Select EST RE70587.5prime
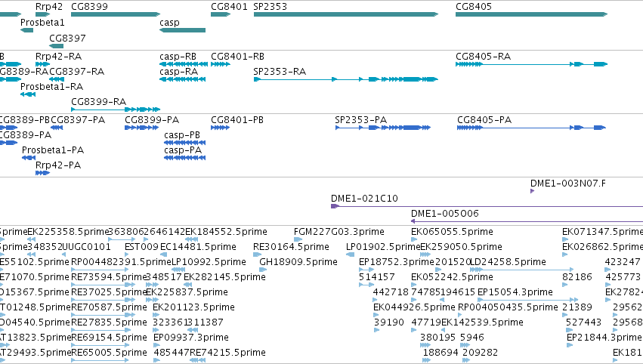 pos(109,308)
